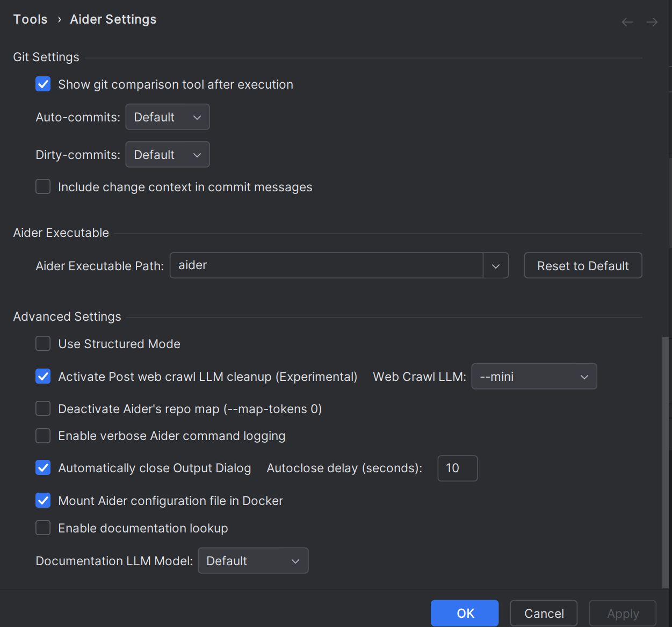Click the Aider Settings breadcrumb title
672x627 pixels.
(x=113, y=19)
